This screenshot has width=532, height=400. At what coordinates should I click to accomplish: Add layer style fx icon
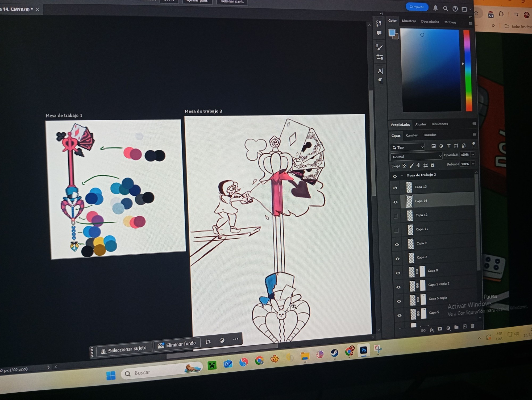coord(432,330)
